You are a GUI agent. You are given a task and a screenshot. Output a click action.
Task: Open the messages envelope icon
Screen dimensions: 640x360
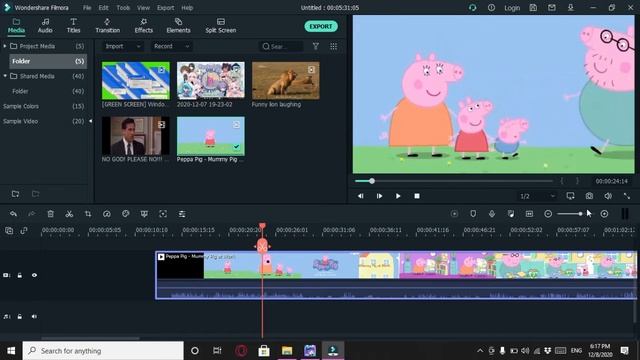552,8
